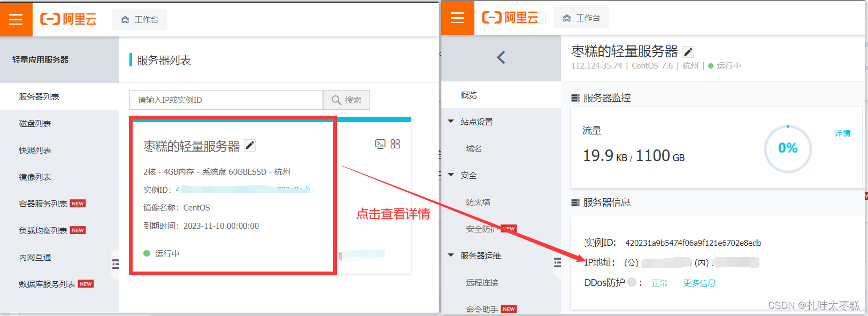The width and height of the screenshot is (868, 316).
Task: Click 更多信息 link beside DDos防护
Action: (700, 283)
